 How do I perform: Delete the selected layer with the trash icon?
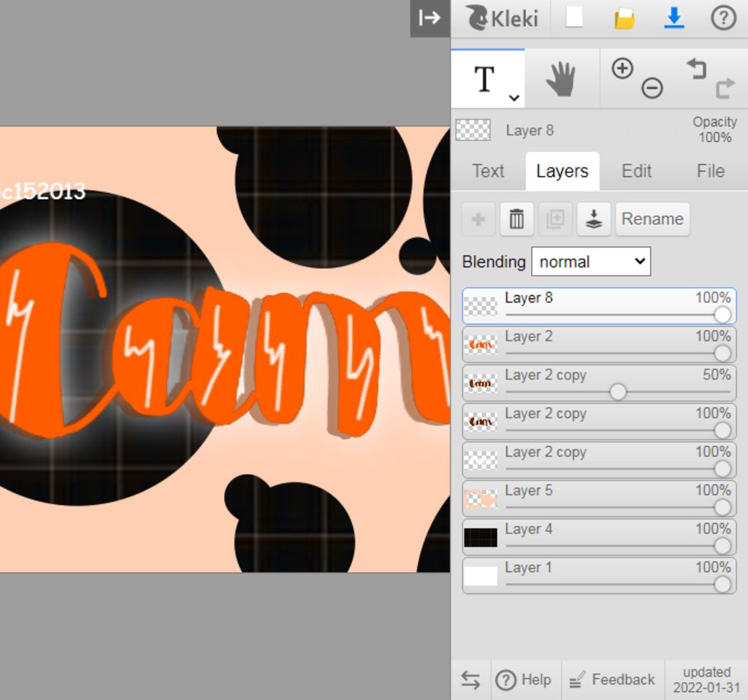click(x=516, y=219)
